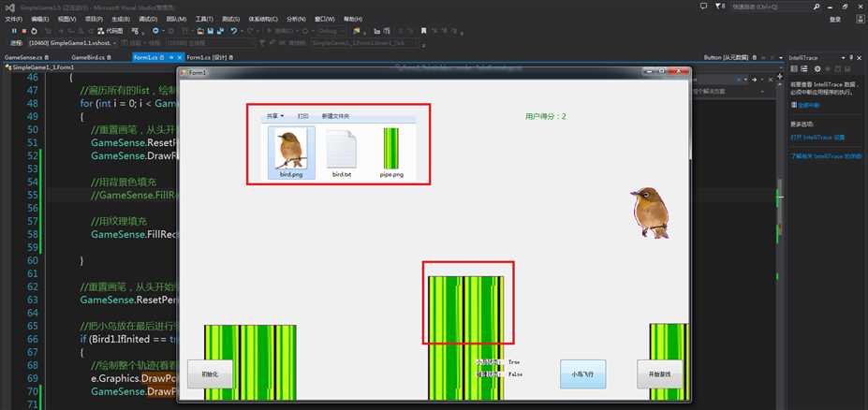
Task: Click the second IntelliTrace list view icon
Action: pos(804,68)
